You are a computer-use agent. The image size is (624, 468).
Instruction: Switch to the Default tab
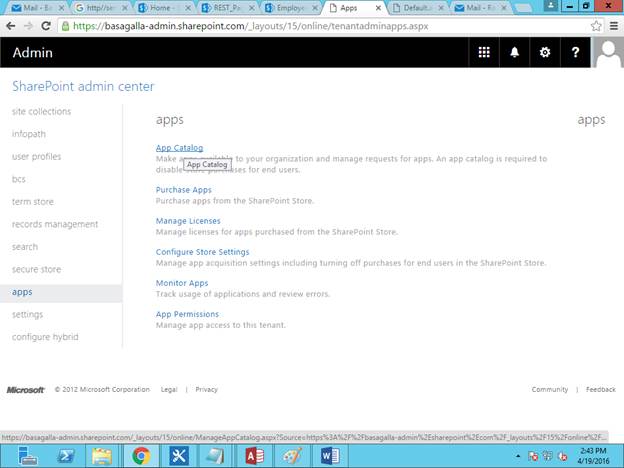[418, 8]
